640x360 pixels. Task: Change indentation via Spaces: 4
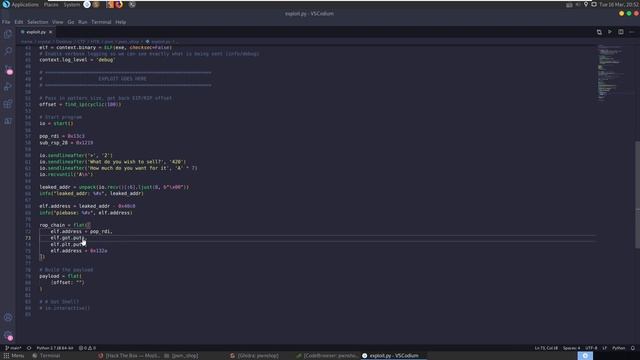[x=571, y=348]
